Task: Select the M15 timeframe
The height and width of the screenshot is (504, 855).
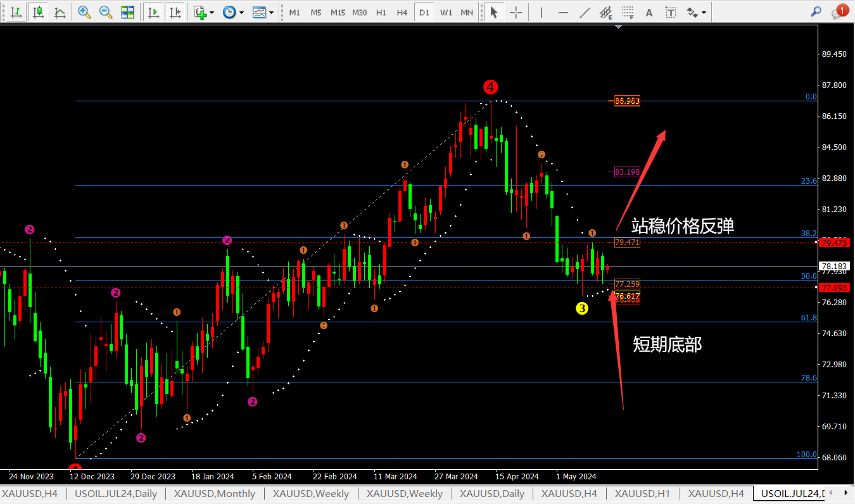Action: point(338,13)
